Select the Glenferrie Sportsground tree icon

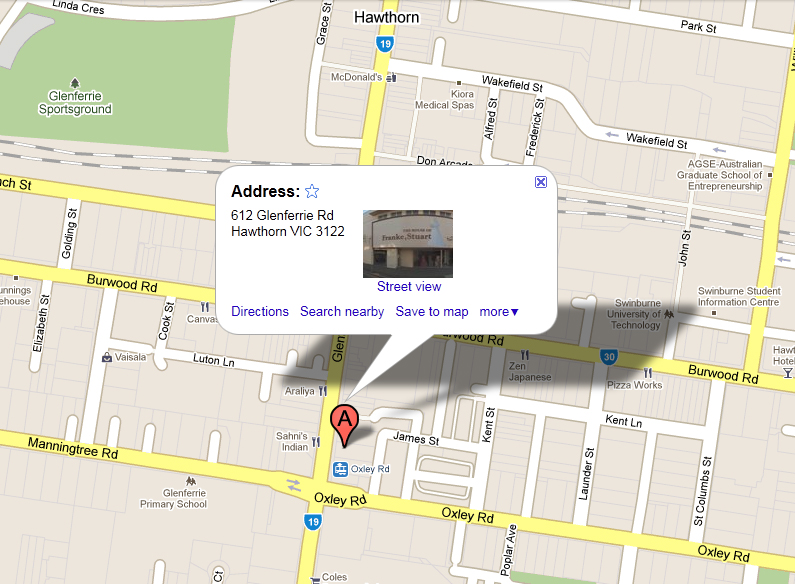click(75, 82)
